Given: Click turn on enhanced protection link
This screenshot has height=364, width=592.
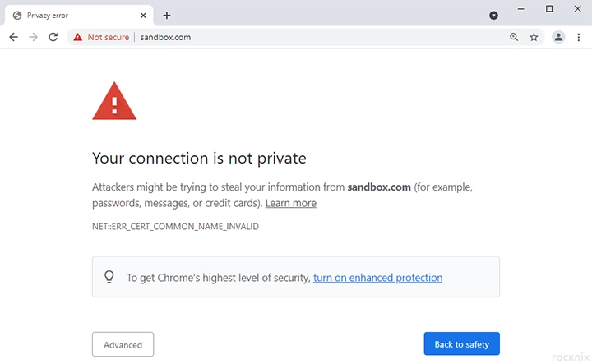Looking at the screenshot, I should point(378,278).
